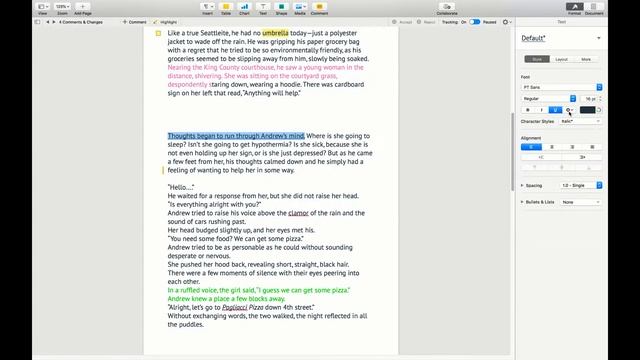
Task: Toggle Underline formatting
Action: click(x=555, y=110)
